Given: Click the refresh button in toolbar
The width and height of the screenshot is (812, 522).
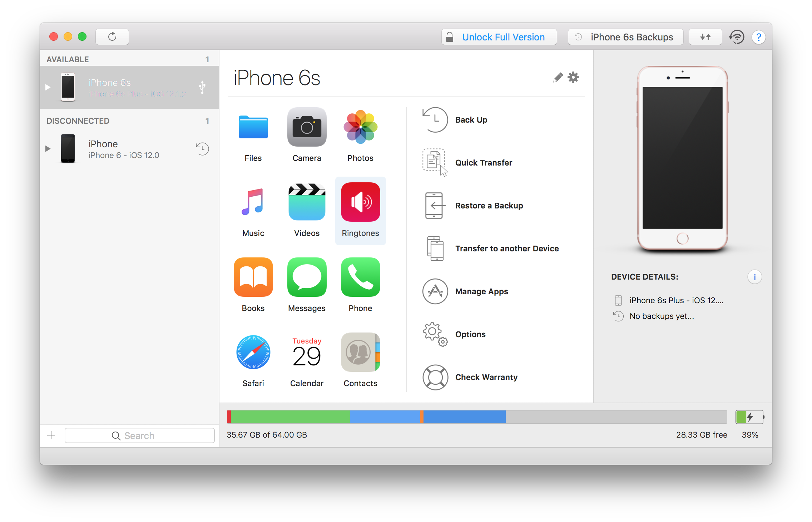Looking at the screenshot, I should [x=112, y=36].
